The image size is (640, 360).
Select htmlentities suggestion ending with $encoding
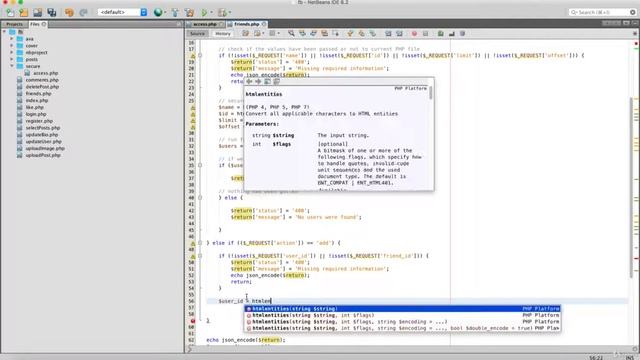pyautogui.click(x=402, y=322)
